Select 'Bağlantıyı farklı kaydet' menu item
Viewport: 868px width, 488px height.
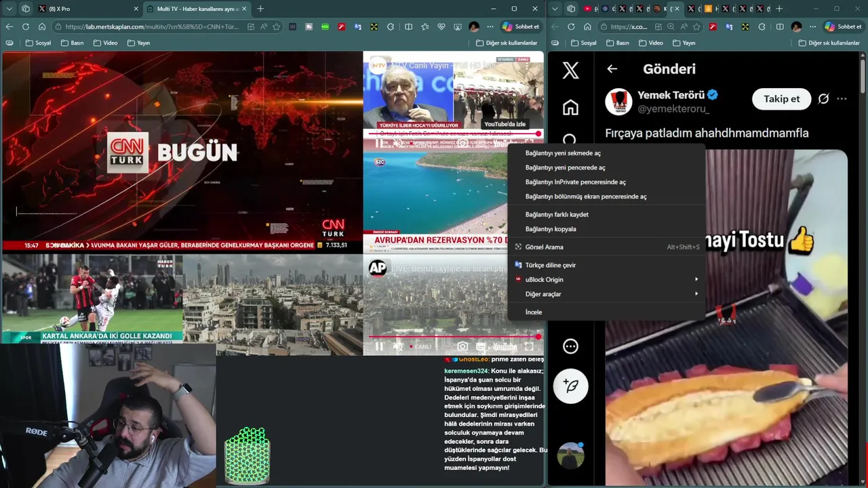point(606,214)
